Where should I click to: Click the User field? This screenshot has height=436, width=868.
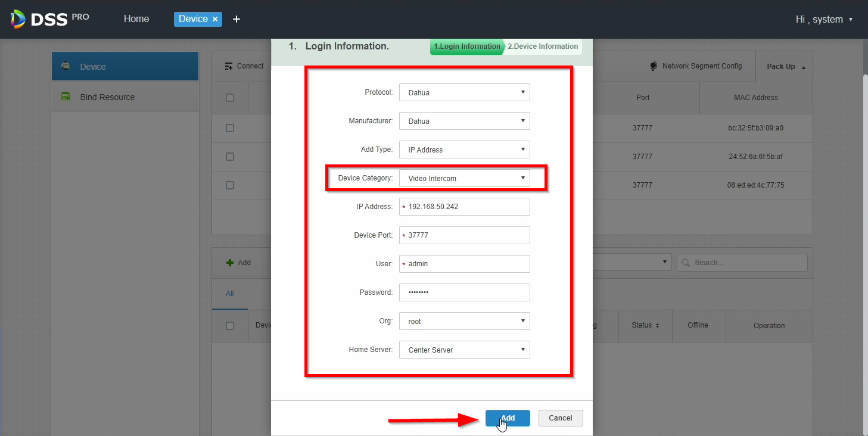(465, 264)
